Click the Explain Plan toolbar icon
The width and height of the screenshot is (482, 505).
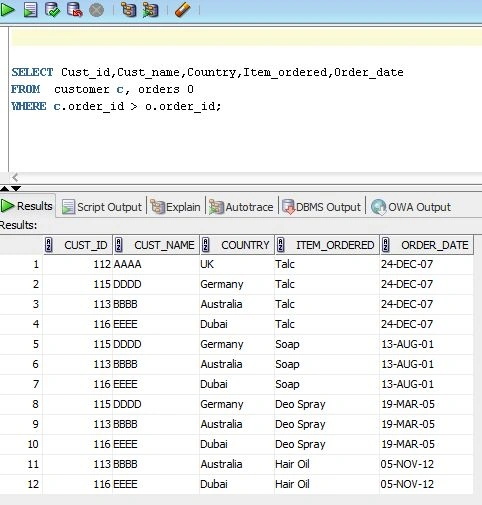[x=128, y=10]
